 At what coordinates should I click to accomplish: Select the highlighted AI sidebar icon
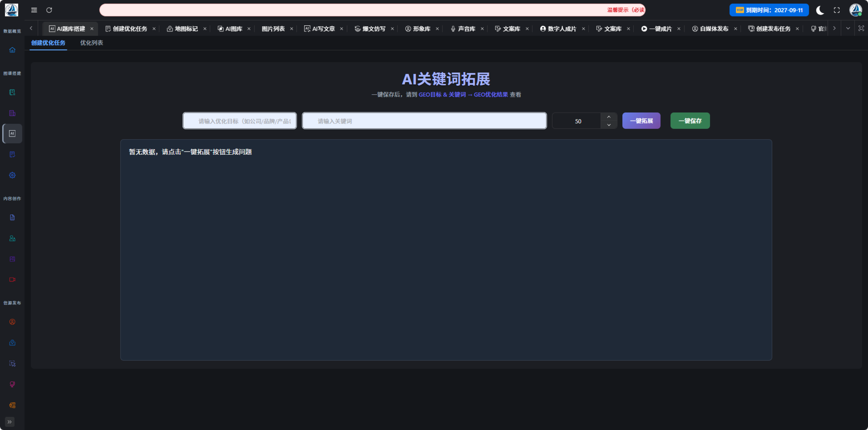click(12, 134)
